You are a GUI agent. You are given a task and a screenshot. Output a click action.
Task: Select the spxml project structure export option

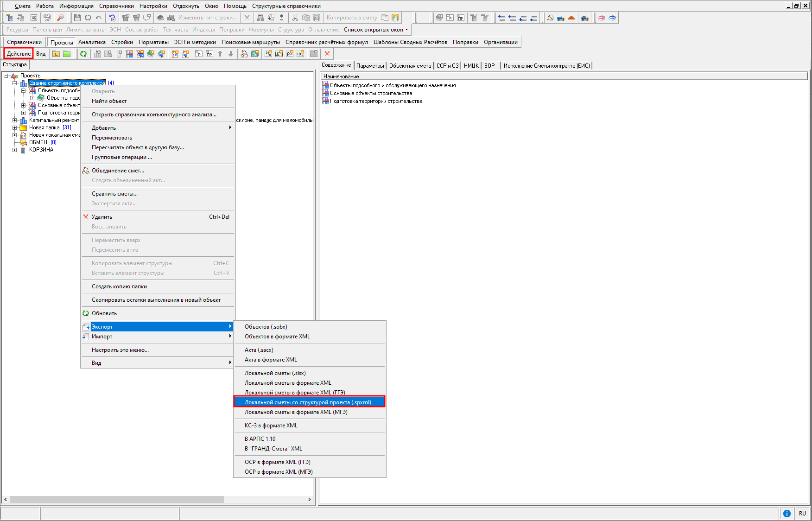click(308, 402)
